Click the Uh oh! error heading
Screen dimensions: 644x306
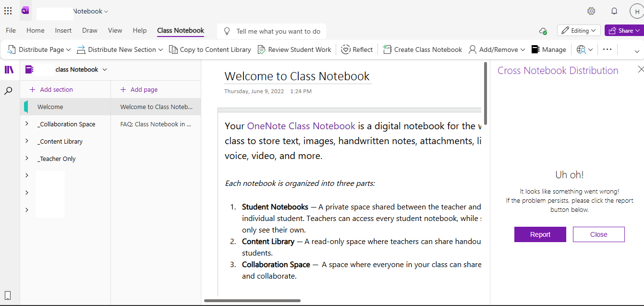tap(570, 175)
